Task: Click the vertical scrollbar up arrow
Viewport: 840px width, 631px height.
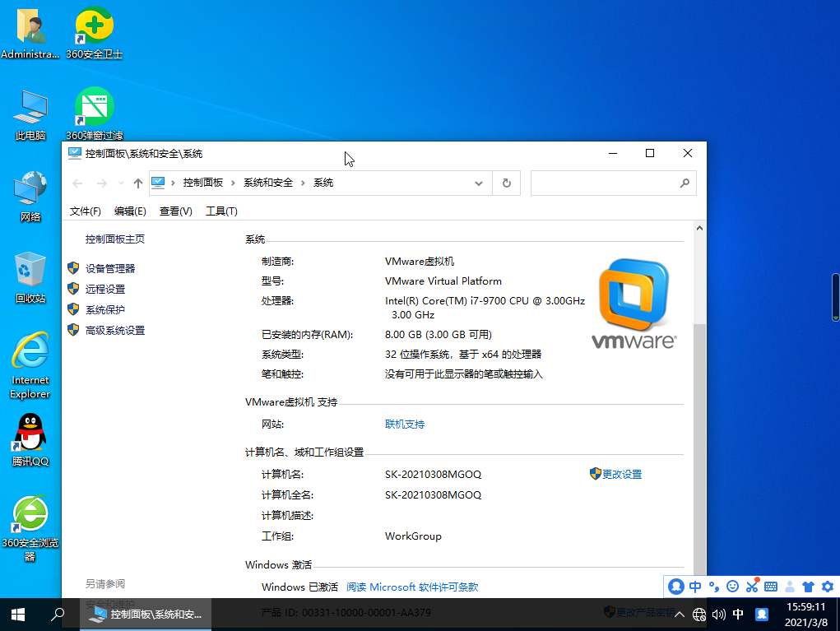Action: (x=699, y=228)
